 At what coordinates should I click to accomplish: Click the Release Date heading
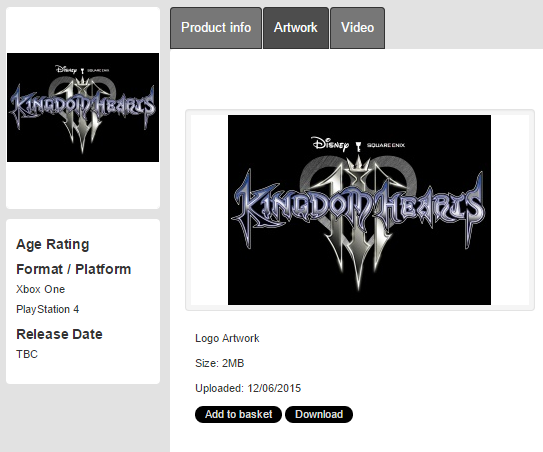(x=60, y=334)
